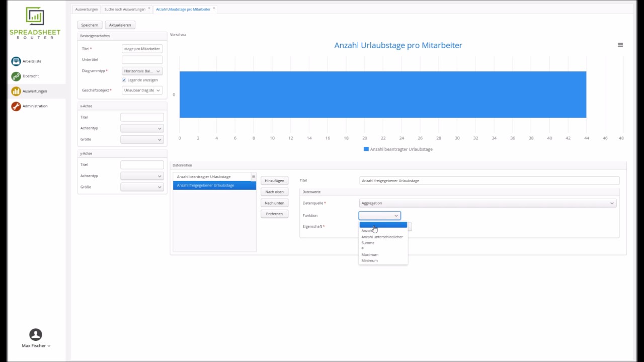Click the chart title Anzahl Urlaubstage pro Mitarbeiter
The image size is (644, 362).
click(x=398, y=45)
